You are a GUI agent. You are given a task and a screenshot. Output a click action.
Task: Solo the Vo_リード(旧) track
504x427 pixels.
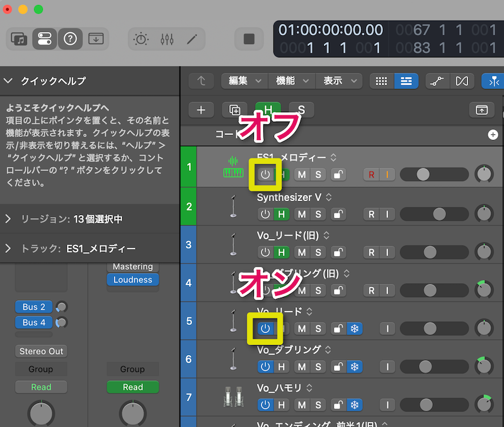(x=319, y=252)
